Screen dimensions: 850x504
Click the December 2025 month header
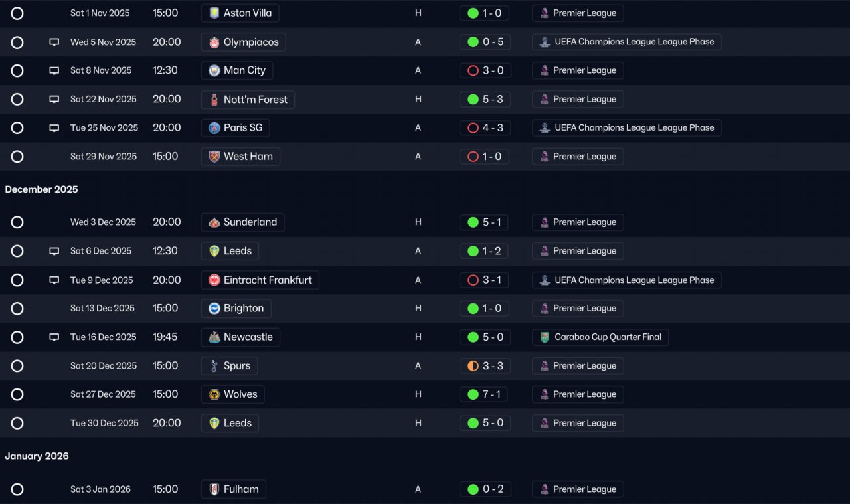point(41,189)
